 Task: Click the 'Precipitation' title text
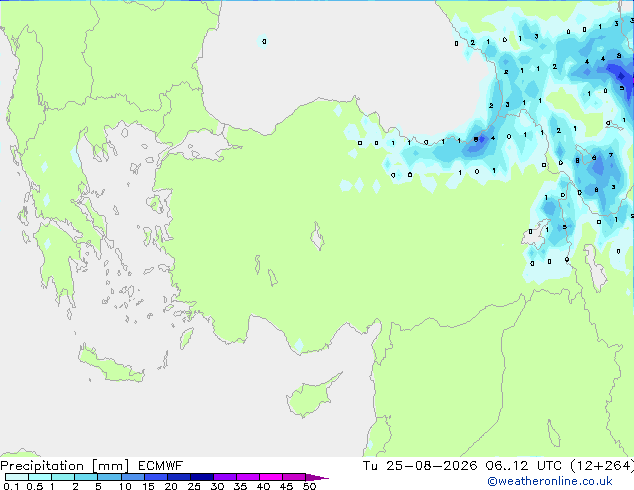coord(42,466)
